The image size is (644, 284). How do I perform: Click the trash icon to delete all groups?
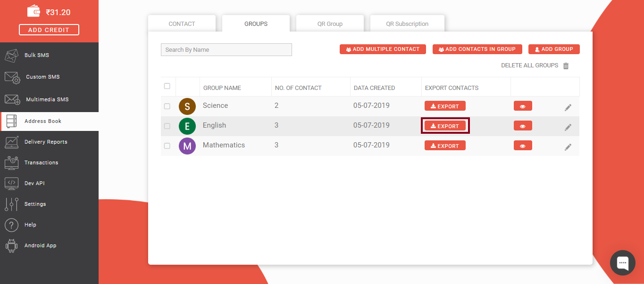pyautogui.click(x=566, y=66)
